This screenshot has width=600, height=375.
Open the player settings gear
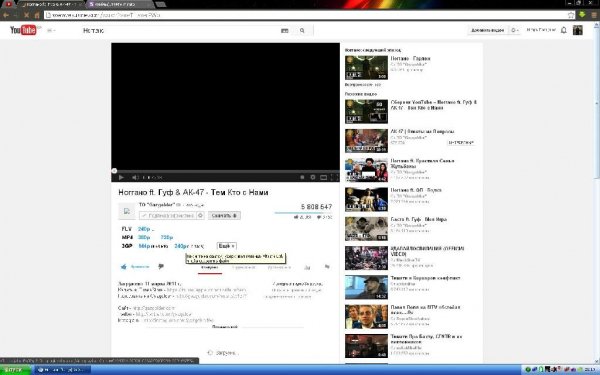[x=313, y=177]
